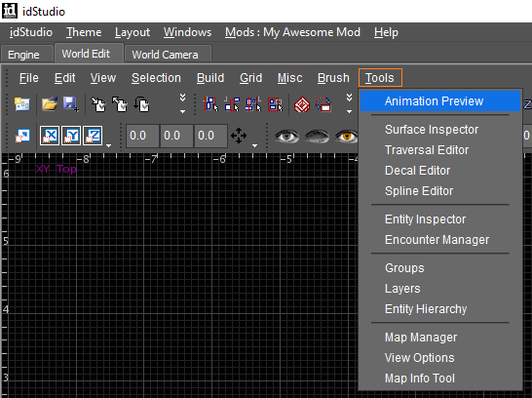Click the first red-dashed selection tool icon
Image resolution: width=532 pixels, height=398 pixels.
coord(210,104)
